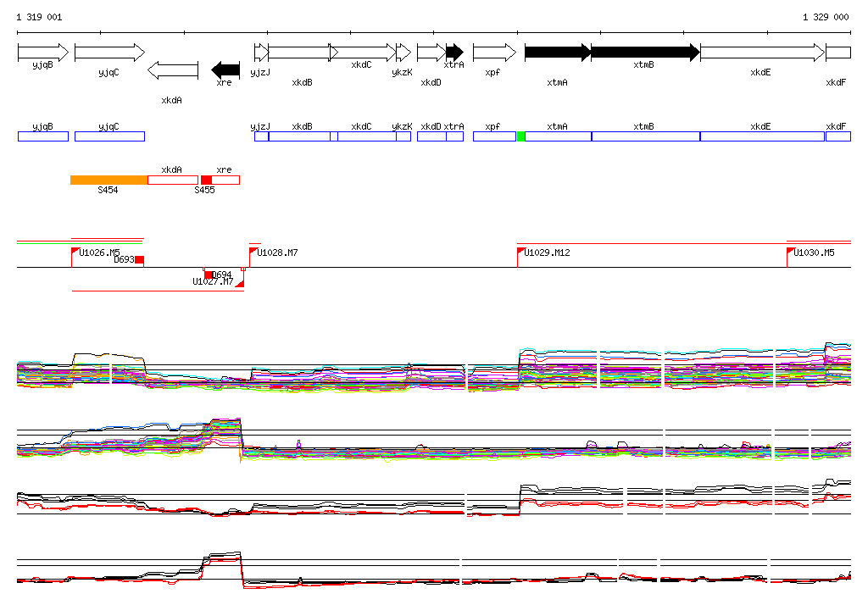The width and height of the screenshot is (868, 605).
Task: Select the U1030.M5 flag marker
Action: 791,252
